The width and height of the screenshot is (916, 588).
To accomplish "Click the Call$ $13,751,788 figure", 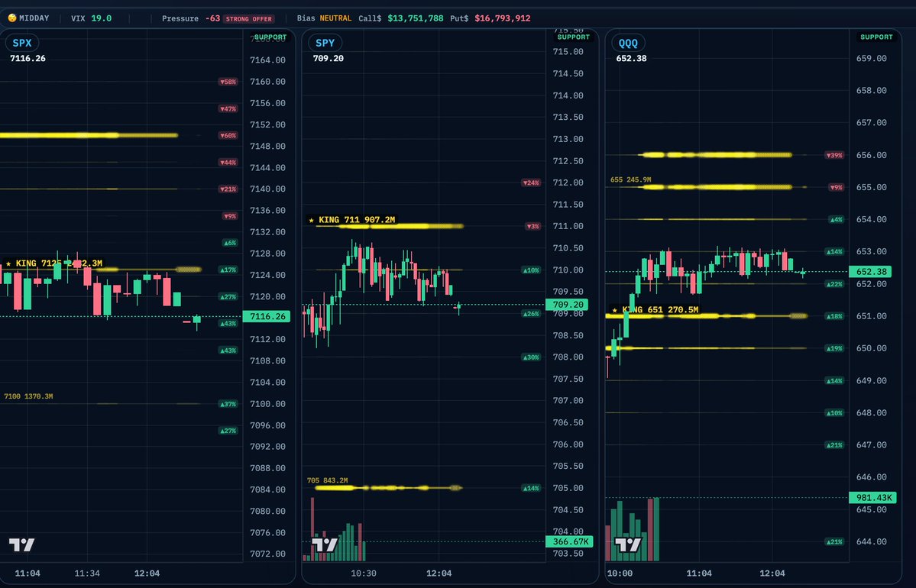I will coord(401,18).
